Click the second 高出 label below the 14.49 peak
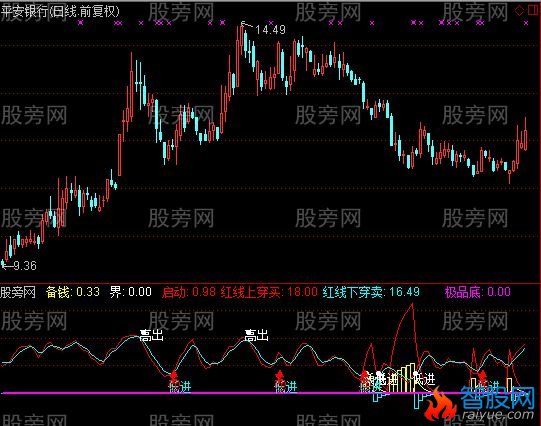The width and height of the screenshot is (541, 426). (256, 335)
